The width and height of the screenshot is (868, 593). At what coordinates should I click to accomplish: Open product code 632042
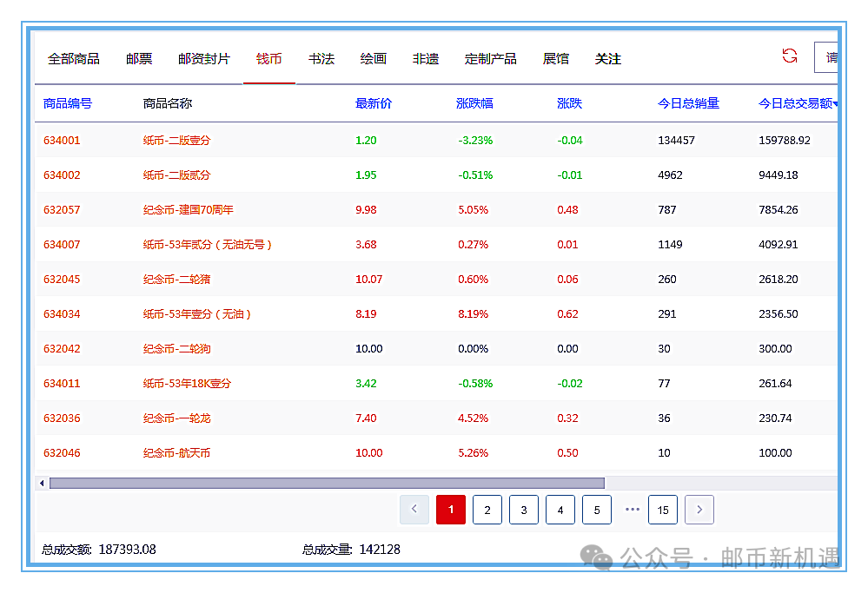[x=62, y=349]
